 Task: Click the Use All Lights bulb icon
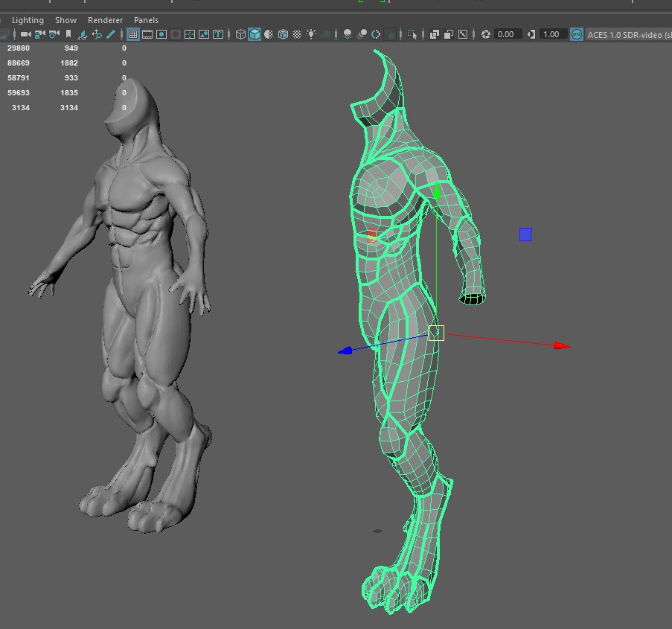(x=311, y=34)
